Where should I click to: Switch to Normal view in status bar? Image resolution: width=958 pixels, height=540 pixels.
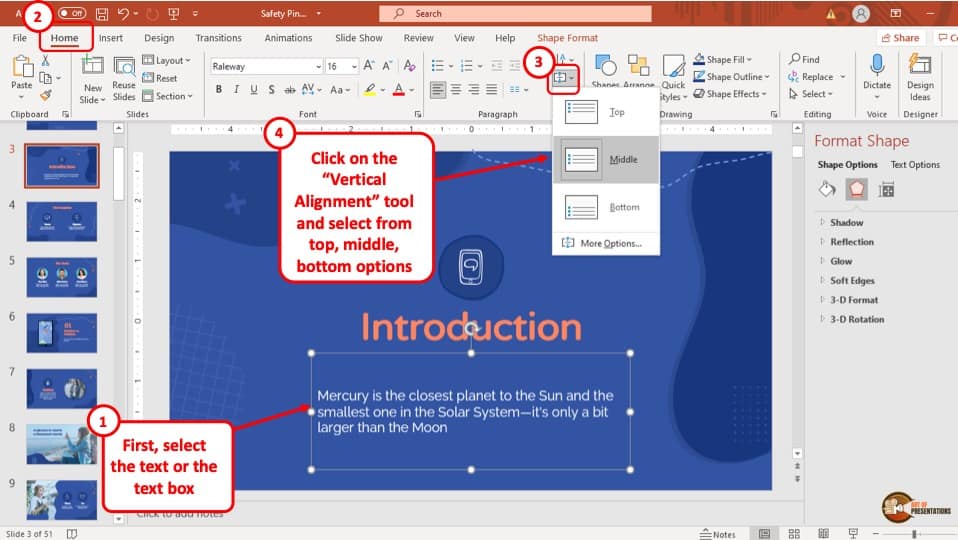pos(764,533)
